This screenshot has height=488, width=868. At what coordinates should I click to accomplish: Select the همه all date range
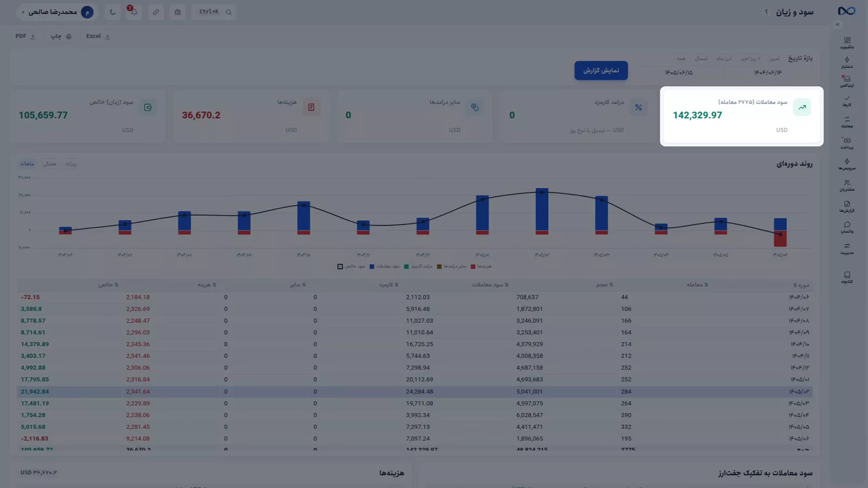pos(681,59)
